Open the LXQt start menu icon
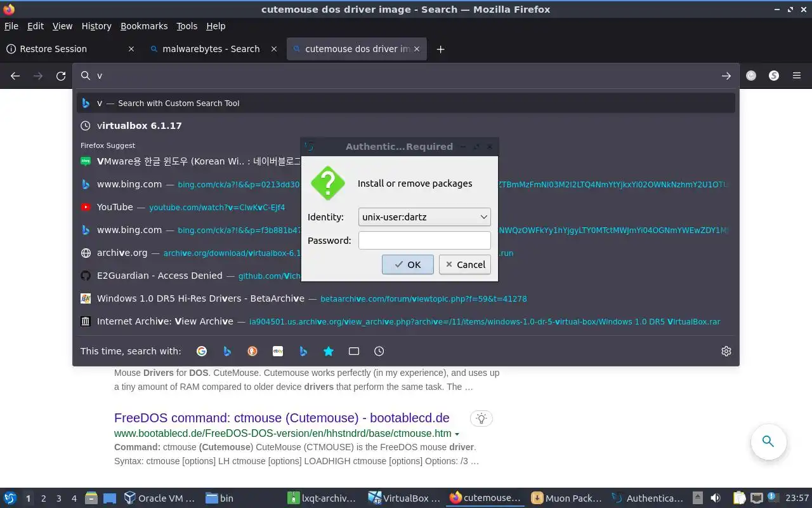Screen dimensions: 812x508 [10, 498]
